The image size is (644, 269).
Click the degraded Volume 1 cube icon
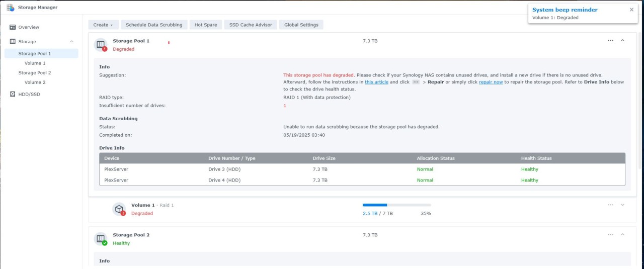coord(119,209)
